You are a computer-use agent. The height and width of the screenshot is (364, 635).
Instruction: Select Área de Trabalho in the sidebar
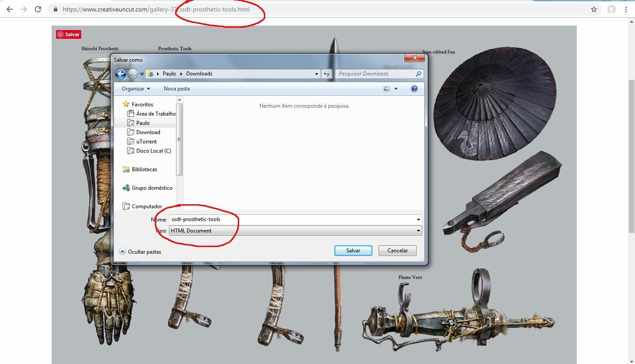[156, 114]
